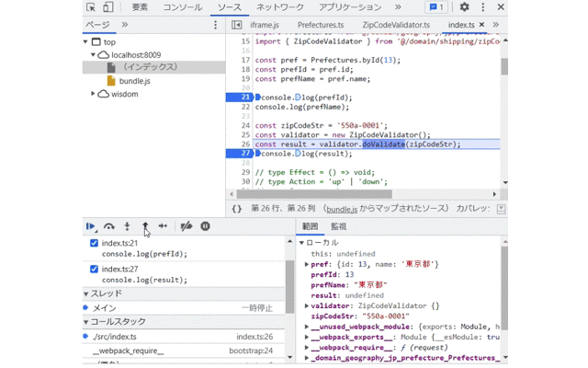Deactivate all breakpoints
The width and height of the screenshot is (588, 368).
click(x=187, y=226)
